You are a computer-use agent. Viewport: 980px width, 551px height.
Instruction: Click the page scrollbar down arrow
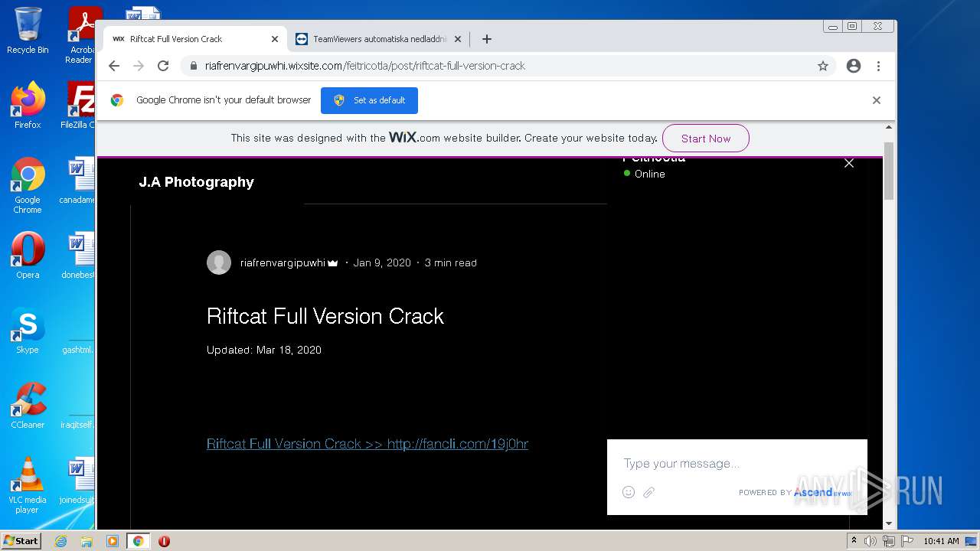(889, 523)
